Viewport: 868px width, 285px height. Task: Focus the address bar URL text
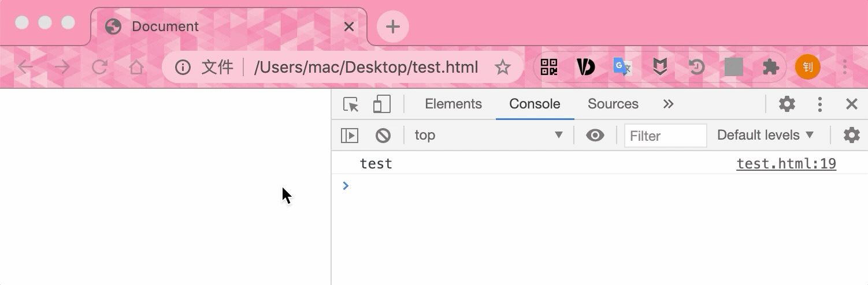point(366,67)
